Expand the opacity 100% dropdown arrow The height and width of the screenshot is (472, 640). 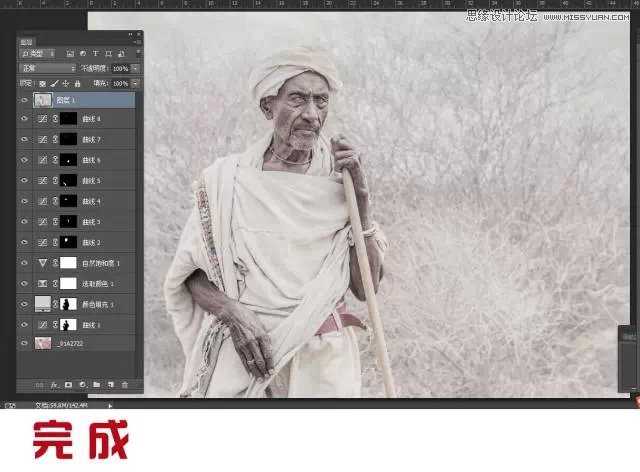(x=135, y=68)
